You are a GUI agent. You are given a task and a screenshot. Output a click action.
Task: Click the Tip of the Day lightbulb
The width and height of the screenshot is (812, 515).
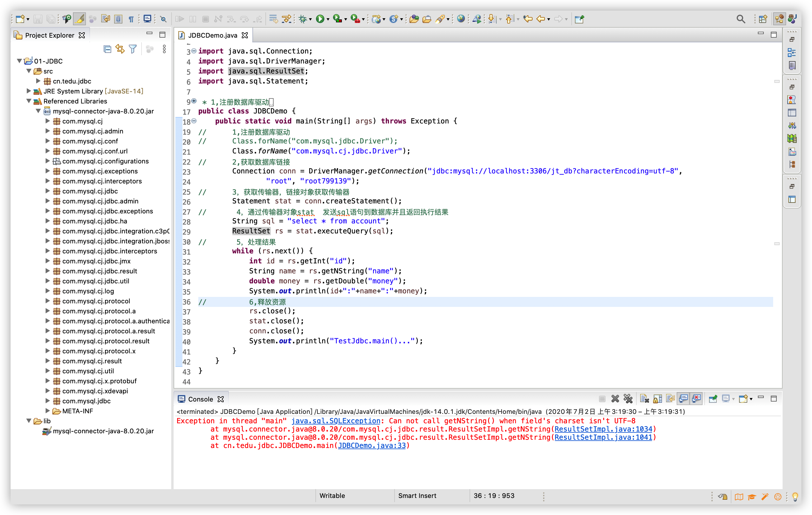click(795, 496)
